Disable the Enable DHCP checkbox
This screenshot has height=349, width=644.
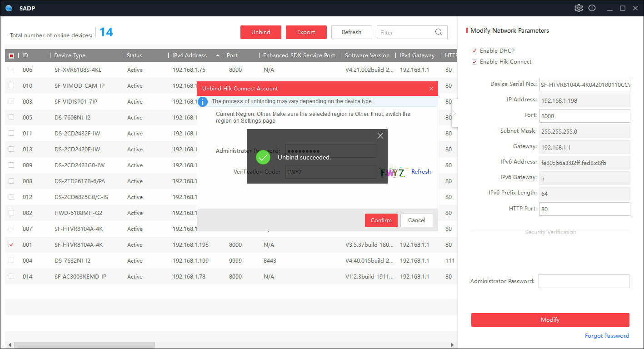[474, 50]
